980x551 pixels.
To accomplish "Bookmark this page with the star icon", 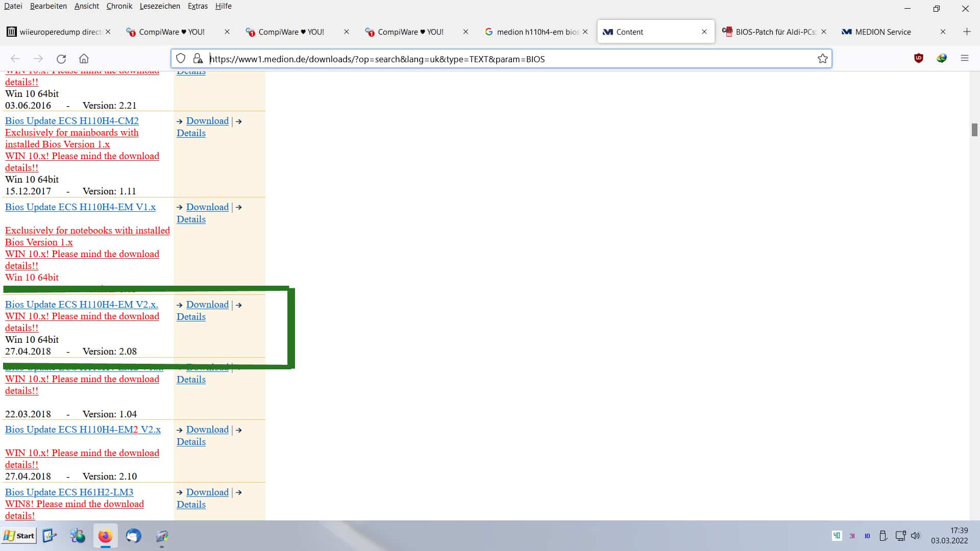I will [822, 59].
